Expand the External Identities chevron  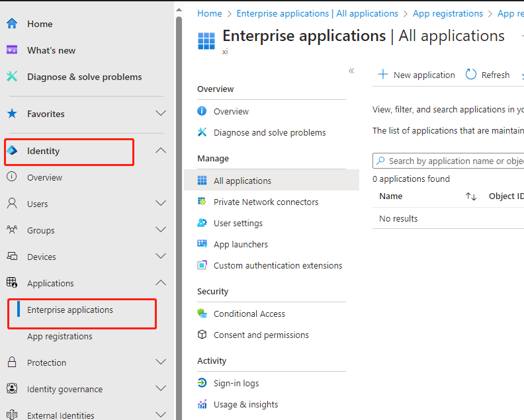pyautogui.click(x=161, y=415)
